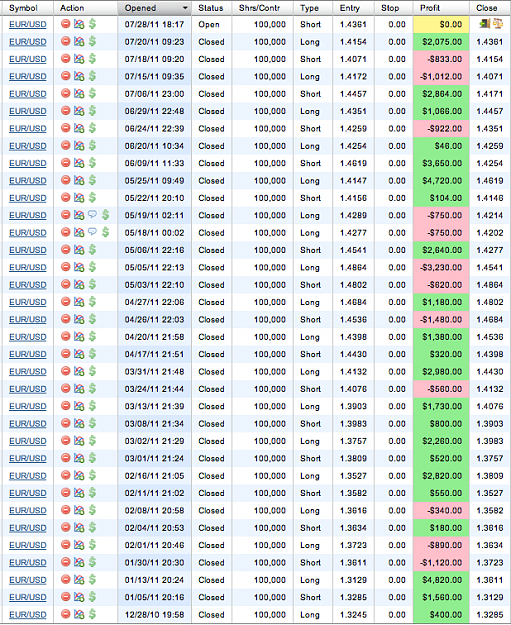
Task: Open EUR/USD link for trade opened 07/20/11 09:23
Action: pyautogui.click(x=28, y=42)
